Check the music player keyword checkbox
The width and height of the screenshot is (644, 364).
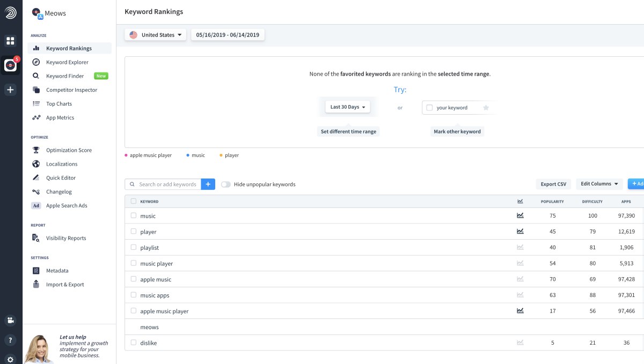[134, 263]
